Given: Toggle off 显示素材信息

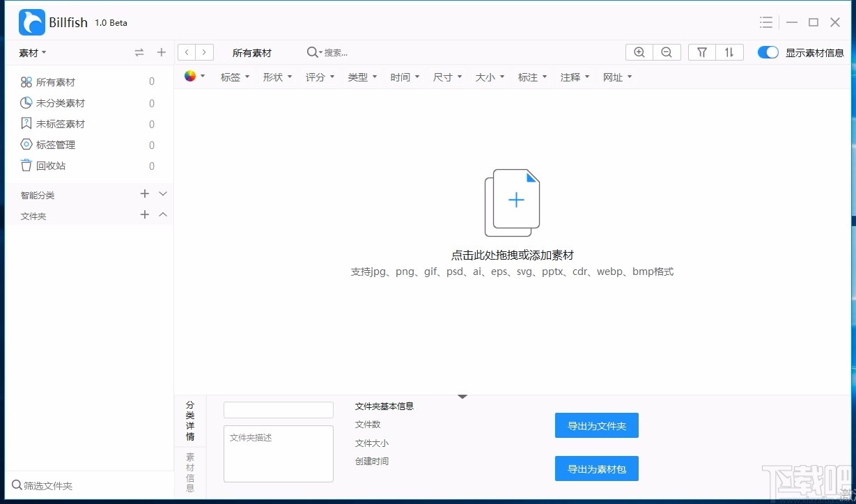Looking at the screenshot, I should (768, 52).
